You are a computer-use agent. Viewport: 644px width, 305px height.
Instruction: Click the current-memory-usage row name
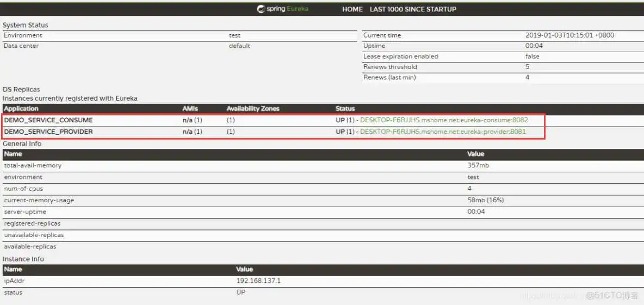(x=39, y=200)
